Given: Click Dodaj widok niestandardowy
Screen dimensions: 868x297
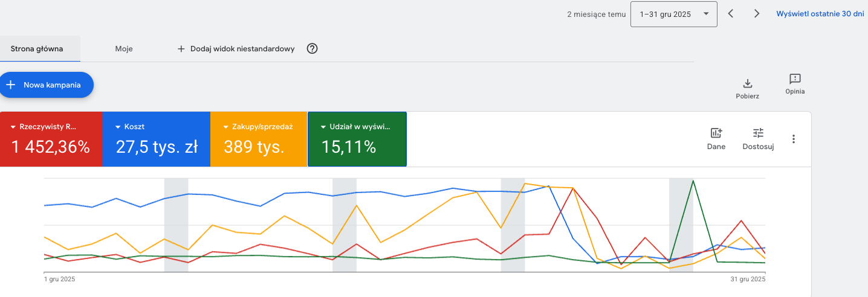Looking at the screenshot, I should click(236, 49).
